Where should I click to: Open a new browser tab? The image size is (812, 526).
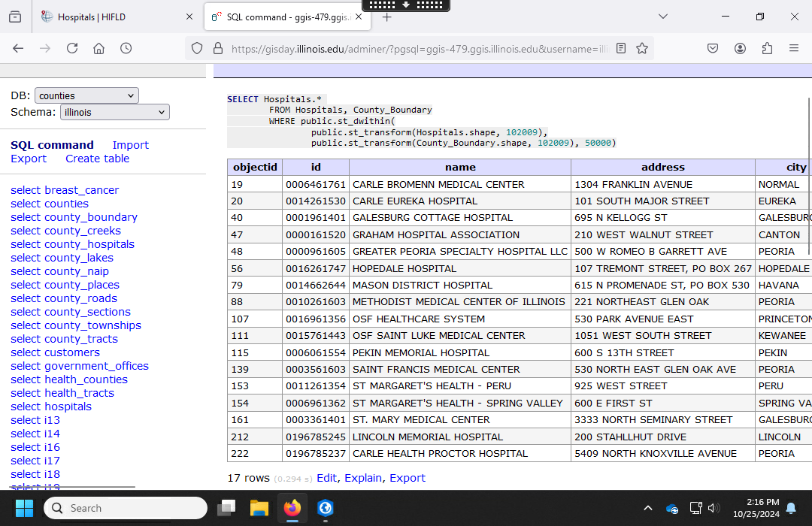click(x=387, y=17)
